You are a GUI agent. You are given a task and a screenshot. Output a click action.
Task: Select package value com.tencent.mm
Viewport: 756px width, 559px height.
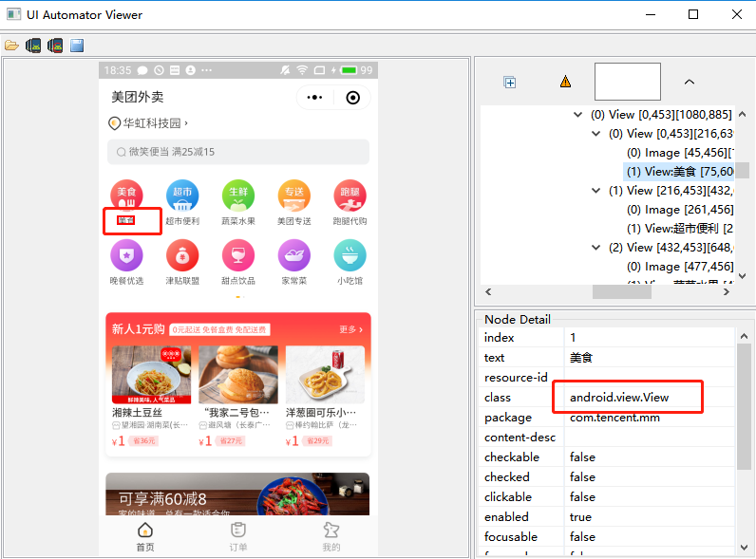pyautogui.click(x=614, y=418)
